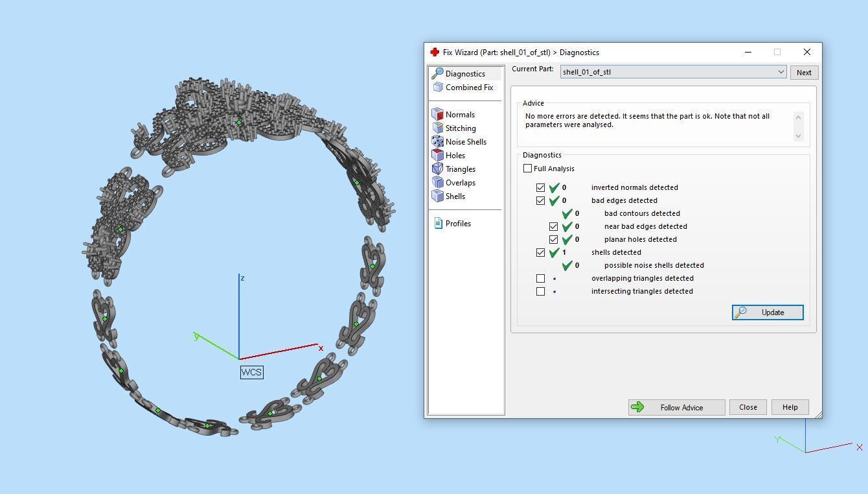868x494 pixels.
Task: Enable intersecting triangles detected checkbox
Action: [541, 291]
